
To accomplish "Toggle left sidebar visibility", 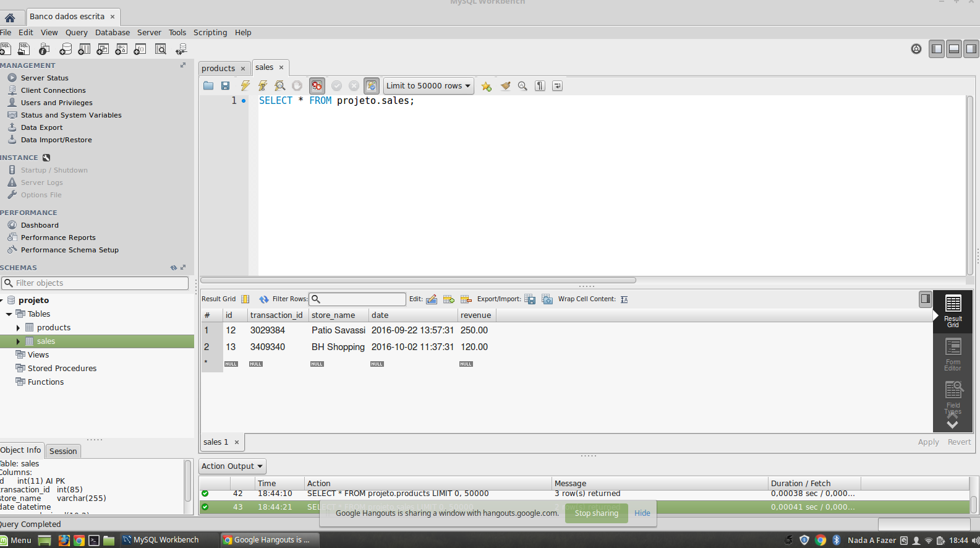I will coord(937,49).
